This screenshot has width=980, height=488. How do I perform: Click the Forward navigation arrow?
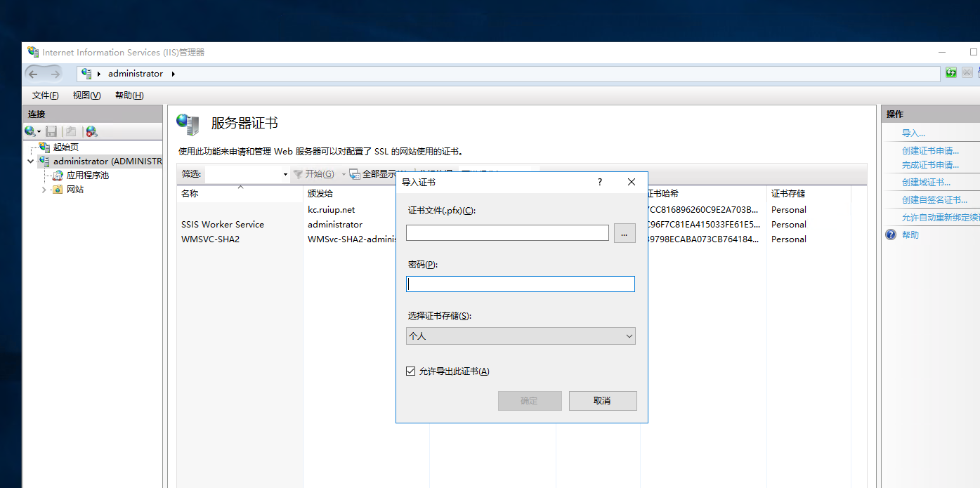click(x=55, y=74)
